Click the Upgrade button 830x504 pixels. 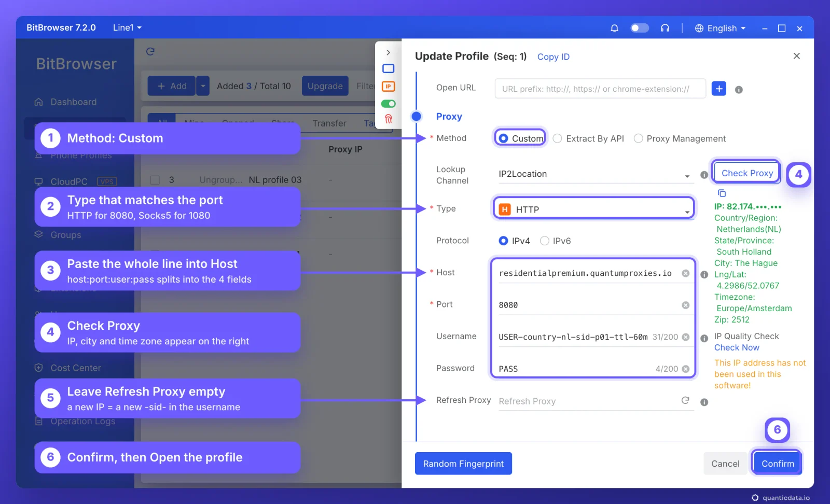(x=325, y=86)
